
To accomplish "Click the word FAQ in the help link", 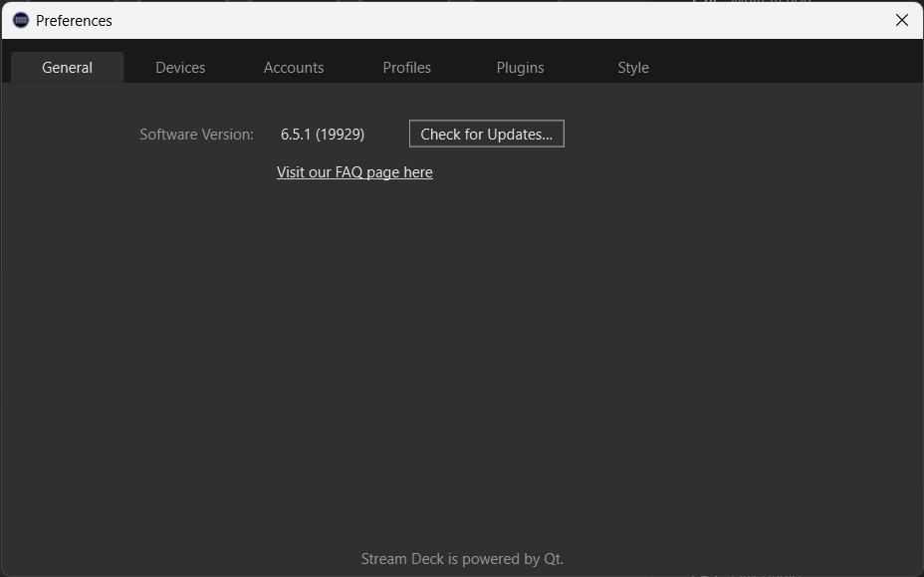I will [x=348, y=172].
